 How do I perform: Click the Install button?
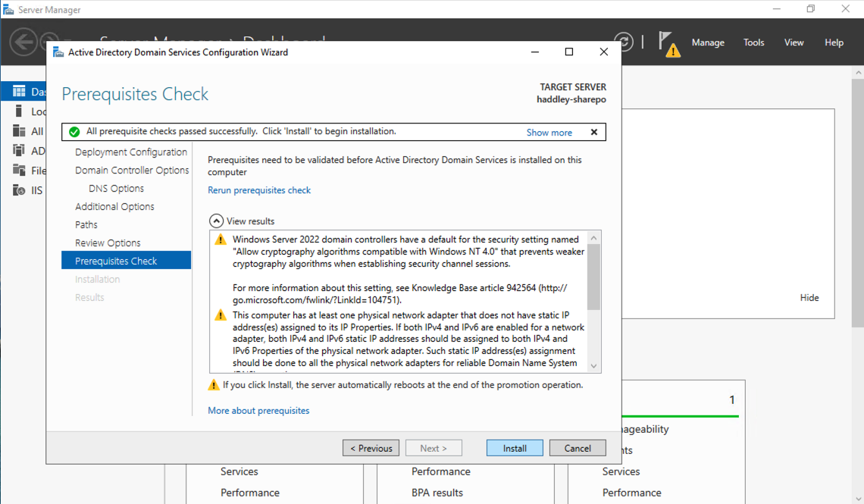point(515,448)
